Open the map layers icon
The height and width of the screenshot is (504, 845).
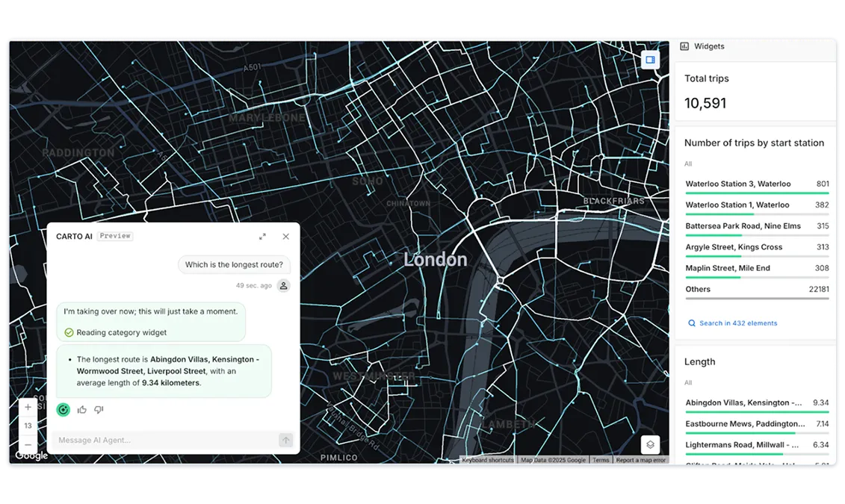[x=649, y=444]
